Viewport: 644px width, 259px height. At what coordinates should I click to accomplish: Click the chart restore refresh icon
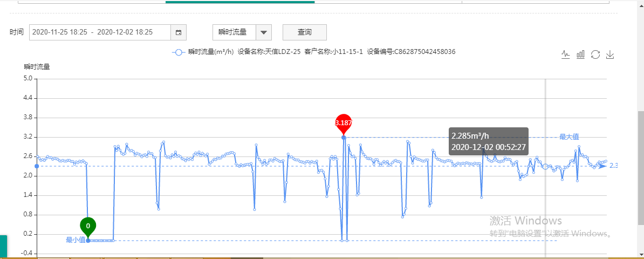pos(595,54)
